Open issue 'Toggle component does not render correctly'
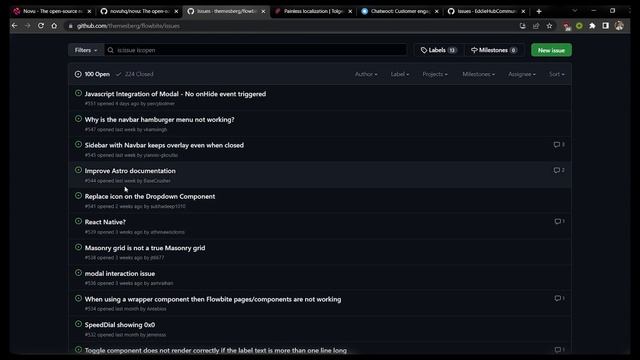640x360 pixels. click(x=216, y=350)
